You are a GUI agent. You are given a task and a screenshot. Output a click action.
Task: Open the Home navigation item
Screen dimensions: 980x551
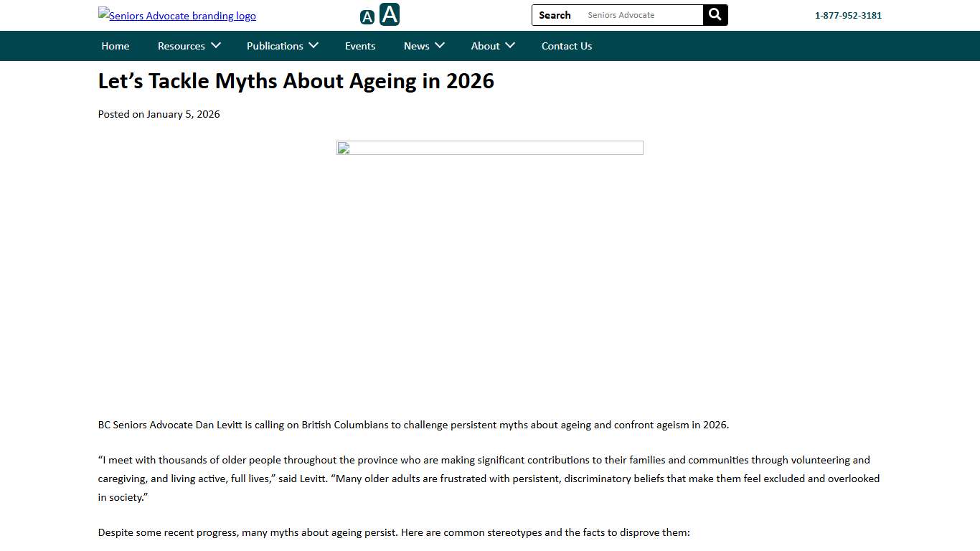[115, 45]
